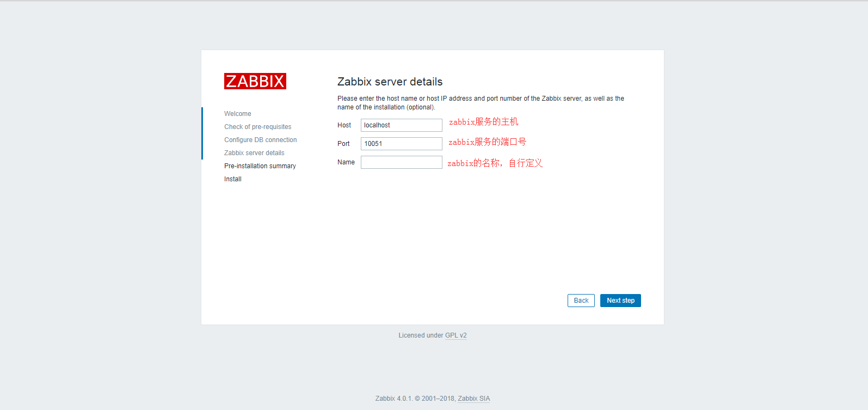868x410 pixels.
Task: Select the Welcome step in sidebar
Action: (238, 114)
